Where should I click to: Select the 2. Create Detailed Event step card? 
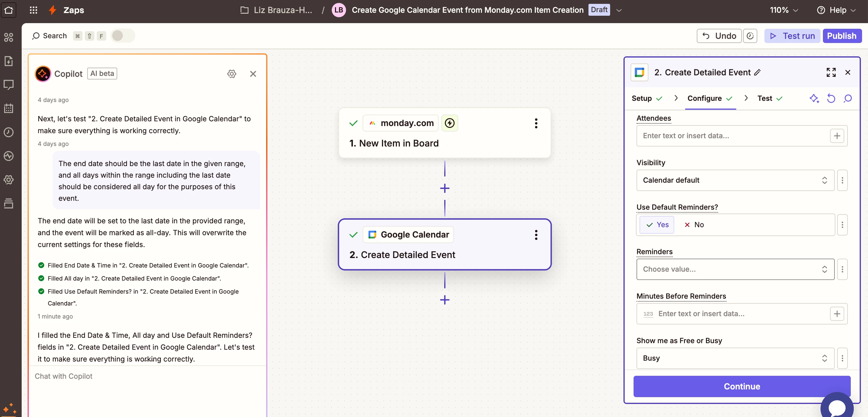445,244
